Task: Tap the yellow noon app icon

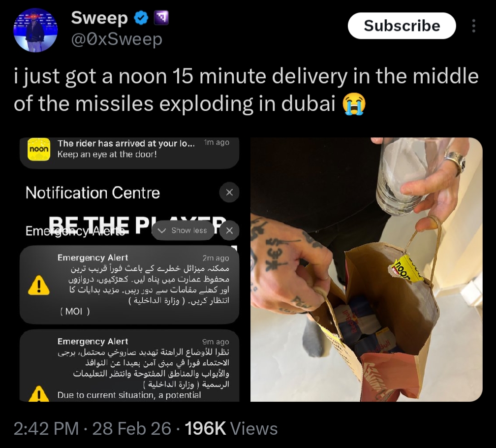Action: point(39,149)
